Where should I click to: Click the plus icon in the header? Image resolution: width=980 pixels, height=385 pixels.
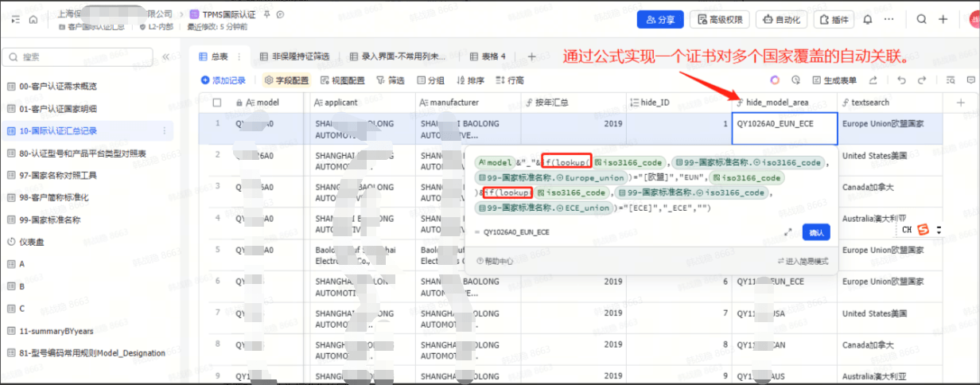[x=943, y=19]
